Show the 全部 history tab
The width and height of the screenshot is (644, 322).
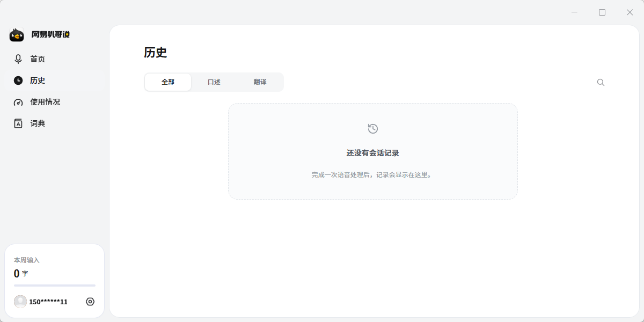tap(168, 82)
